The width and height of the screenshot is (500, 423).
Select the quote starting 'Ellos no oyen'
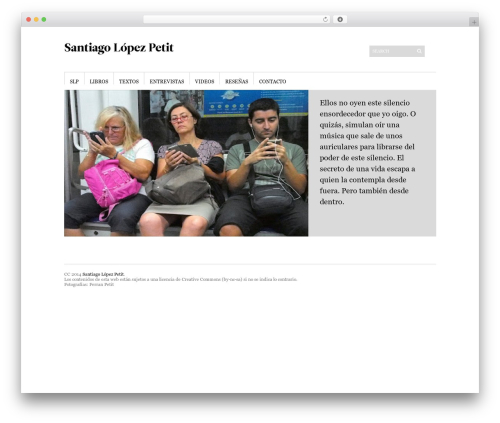pyautogui.click(x=368, y=152)
